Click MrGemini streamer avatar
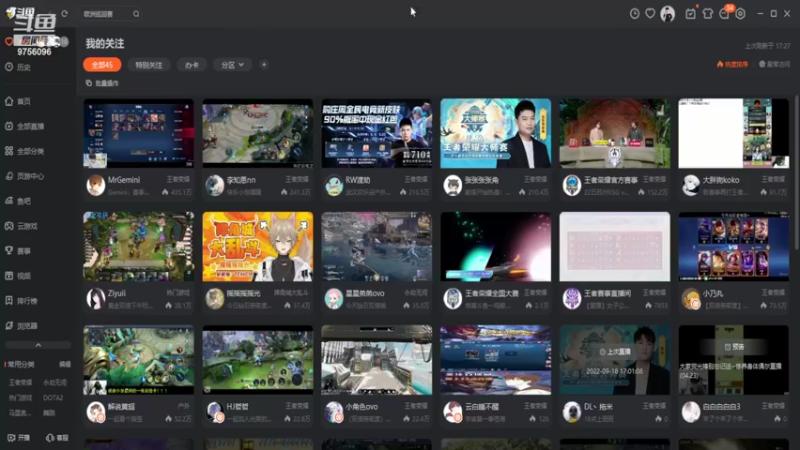 tap(95, 185)
